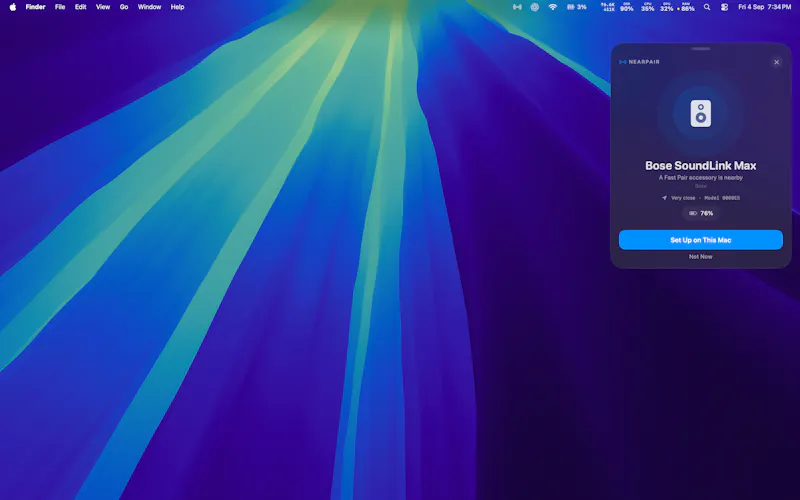The image size is (800, 500).
Task: Open the Wi-Fi status menu
Action: 553,7
